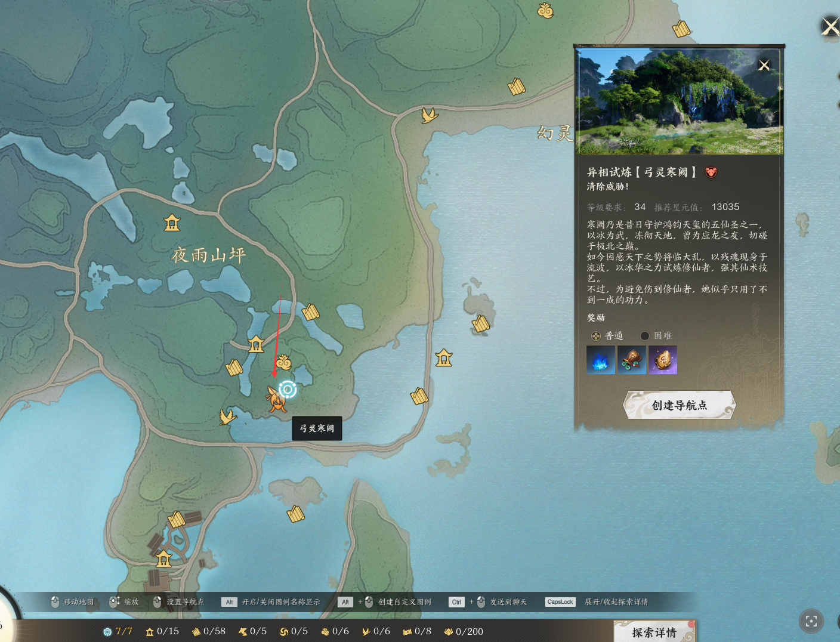Click the cloud marker above the teleport ring
The height and width of the screenshot is (642, 840).
283,362
